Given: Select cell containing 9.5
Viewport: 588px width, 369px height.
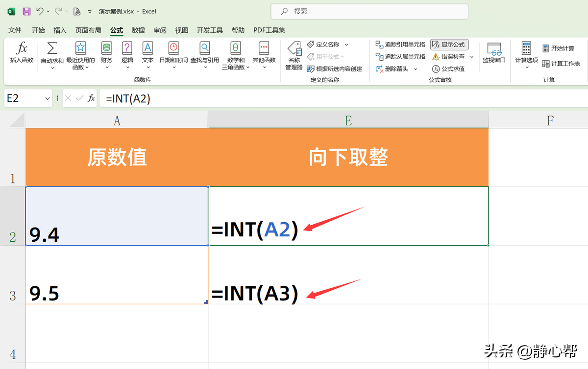Looking at the screenshot, I should click(x=117, y=275).
